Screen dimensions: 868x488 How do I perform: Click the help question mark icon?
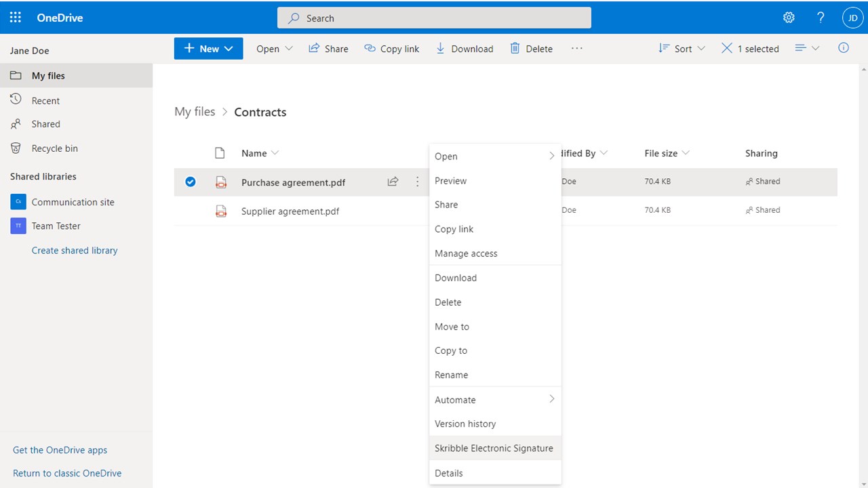pos(821,18)
